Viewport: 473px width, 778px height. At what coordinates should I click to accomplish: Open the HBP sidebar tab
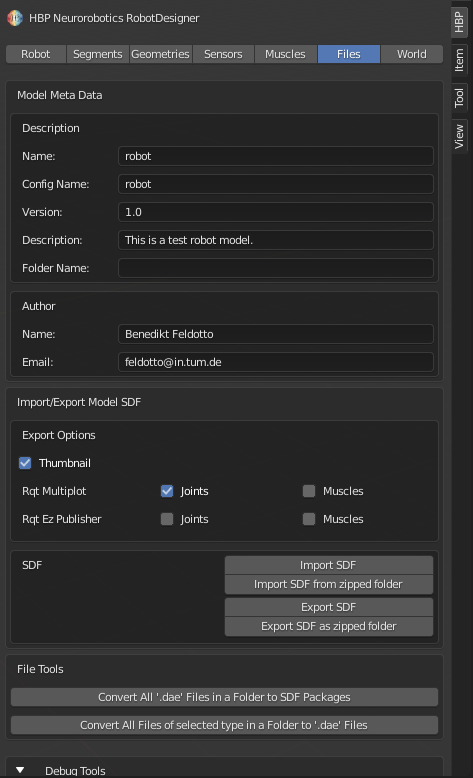pyautogui.click(x=459, y=22)
